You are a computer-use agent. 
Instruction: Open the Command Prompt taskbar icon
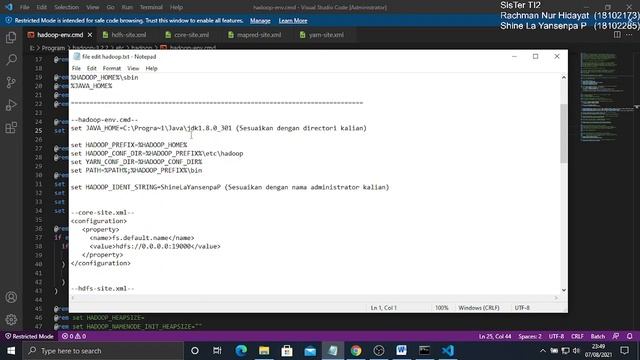424,351
